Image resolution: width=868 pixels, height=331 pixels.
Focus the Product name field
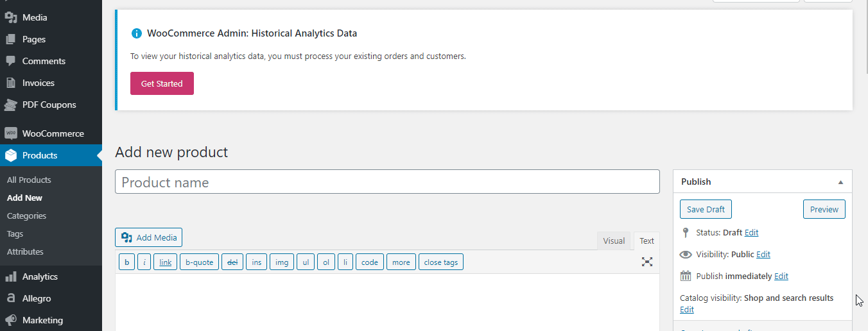click(x=387, y=182)
